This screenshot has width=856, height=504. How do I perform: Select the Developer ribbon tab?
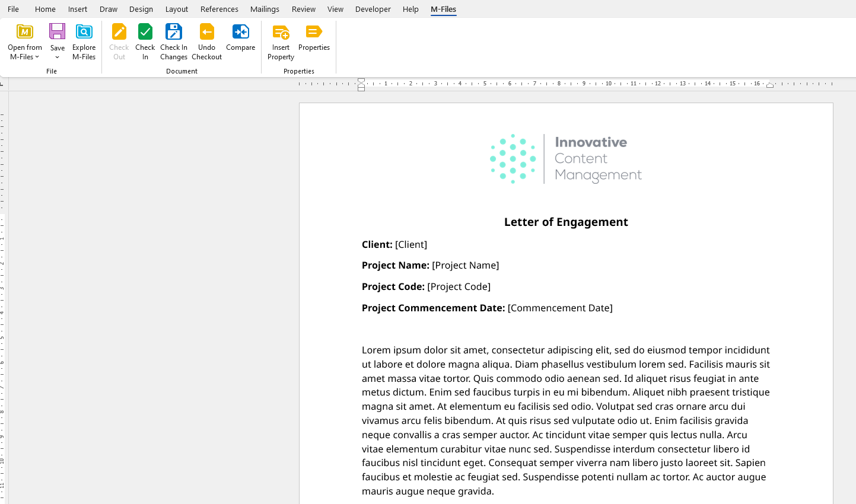click(373, 9)
